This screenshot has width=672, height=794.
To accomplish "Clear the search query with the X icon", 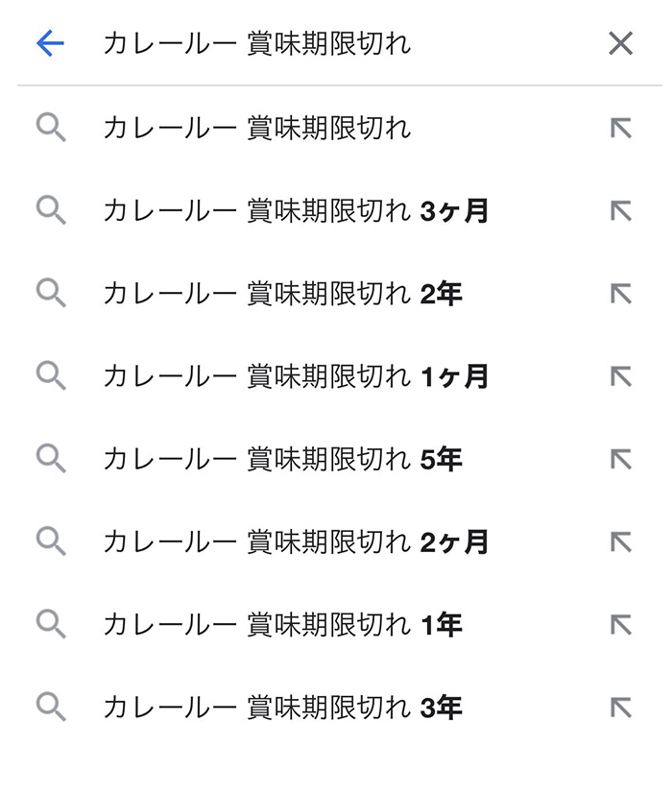I will 620,43.
